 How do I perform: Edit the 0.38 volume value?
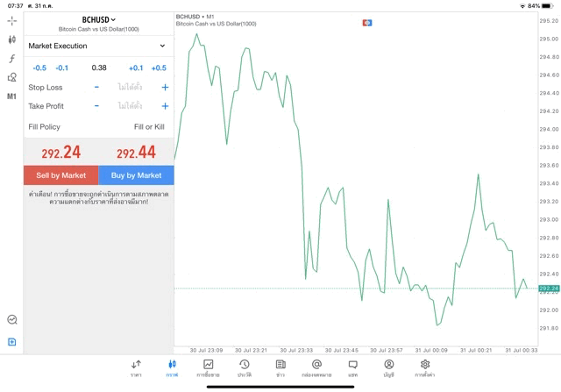pos(99,68)
